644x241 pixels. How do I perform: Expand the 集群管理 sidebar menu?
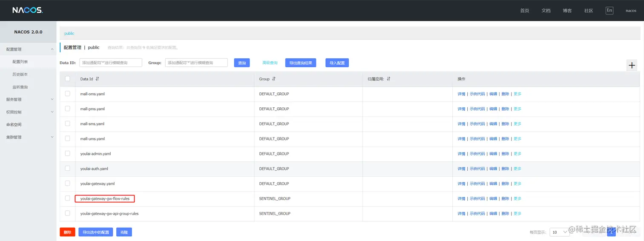[28, 137]
